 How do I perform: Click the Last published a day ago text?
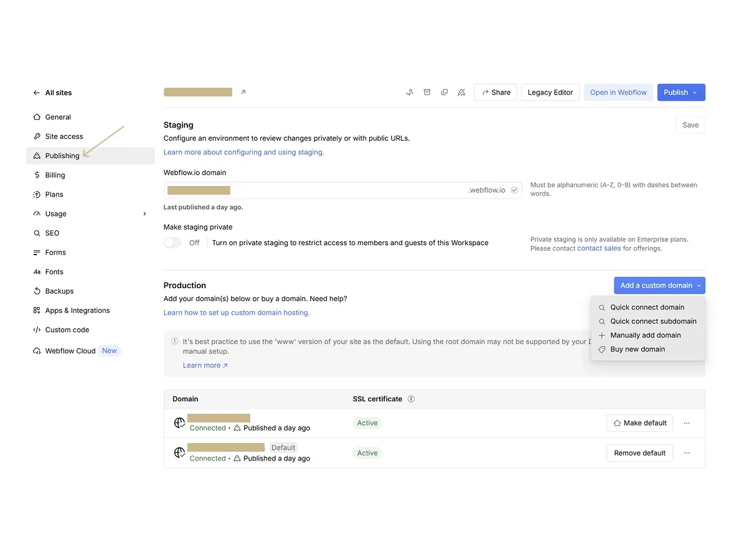pyautogui.click(x=204, y=207)
